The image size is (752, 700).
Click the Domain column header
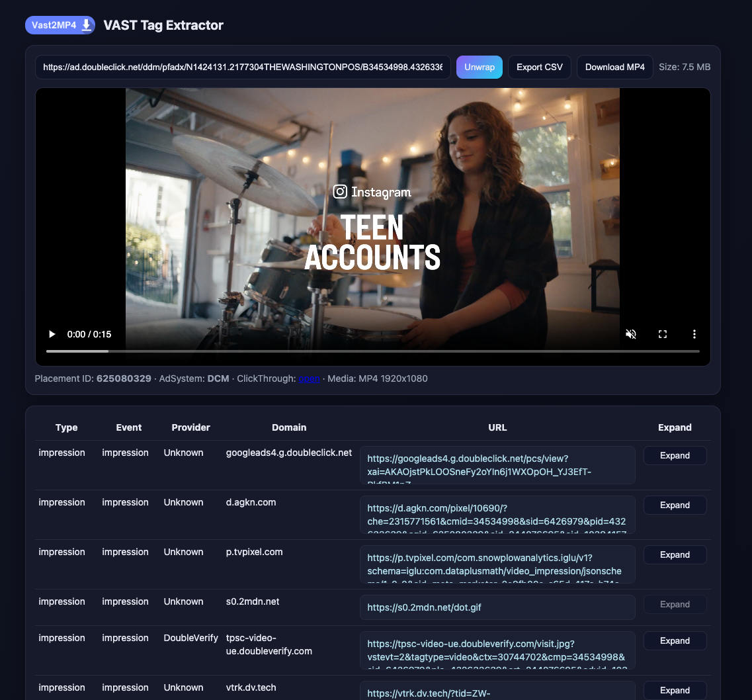(x=289, y=427)
